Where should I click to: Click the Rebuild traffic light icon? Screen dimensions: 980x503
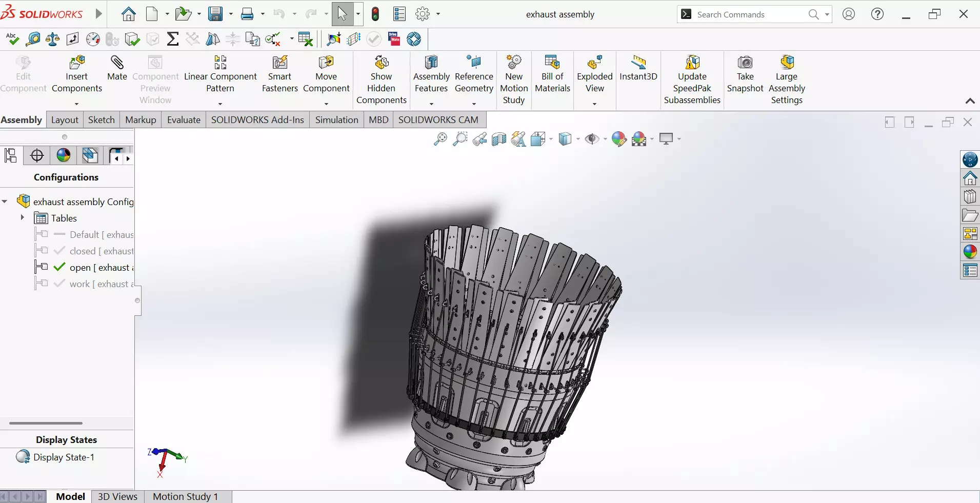tap(375, 14)
